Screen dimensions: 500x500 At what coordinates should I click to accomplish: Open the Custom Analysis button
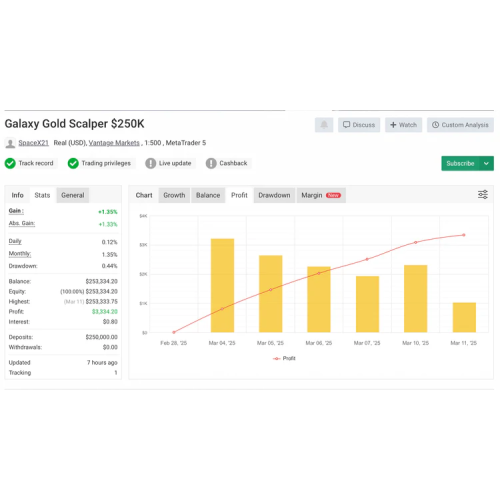coord(460,125)
